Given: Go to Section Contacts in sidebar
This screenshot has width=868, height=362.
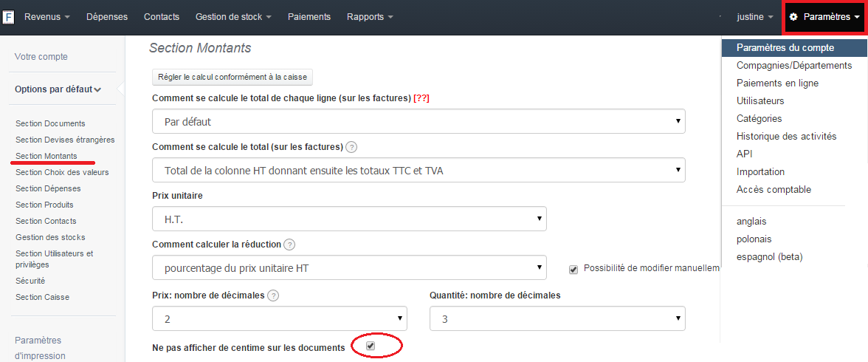Looking at the screenshot, I should (x=46, y=221).
